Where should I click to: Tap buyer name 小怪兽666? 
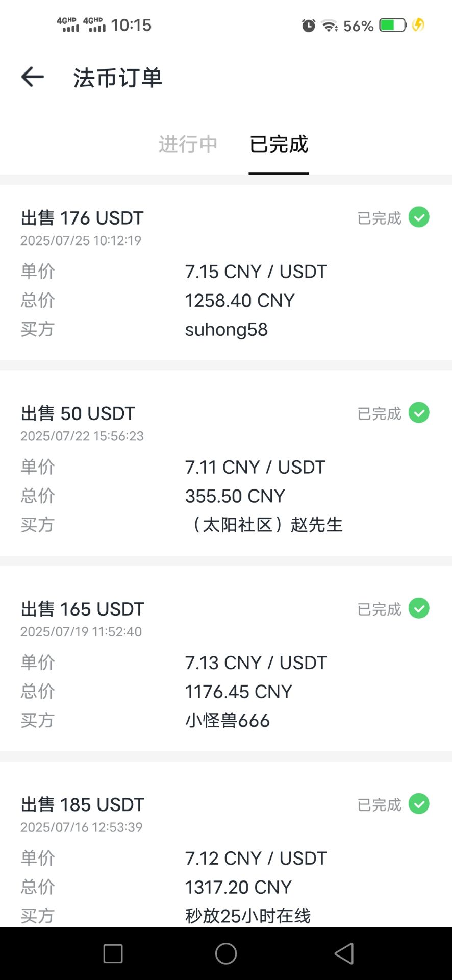[227, 721]
